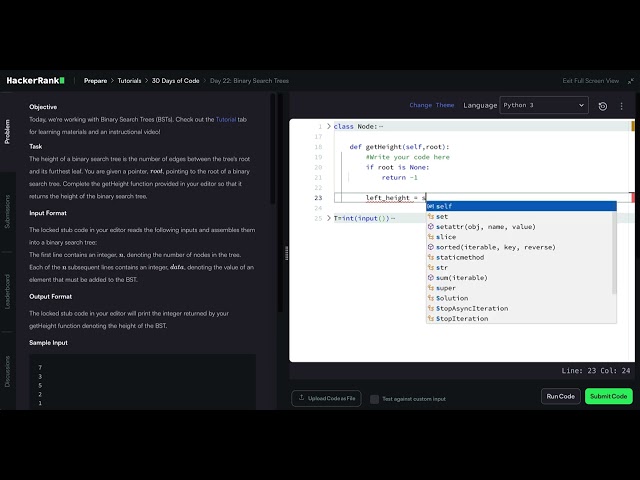Select 'Solution' autocomplete entry
This screenshot has width=640, height=480.
click(521, 298)
